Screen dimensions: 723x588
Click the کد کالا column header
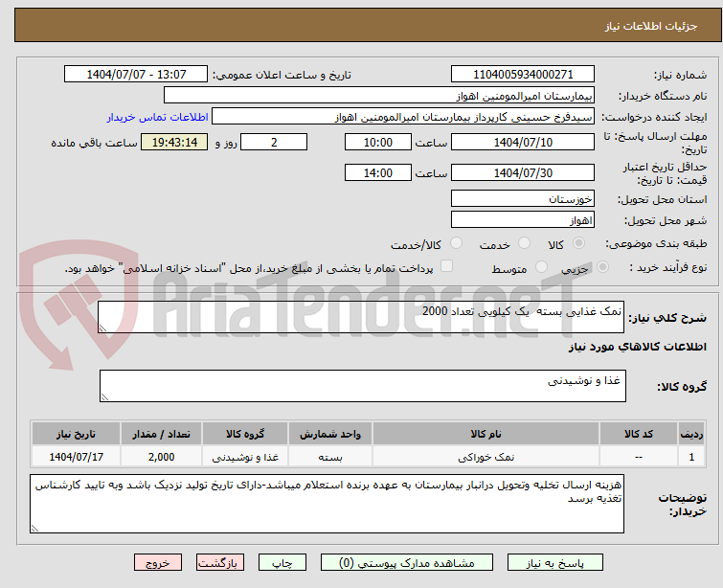click(x=639, y=434)
